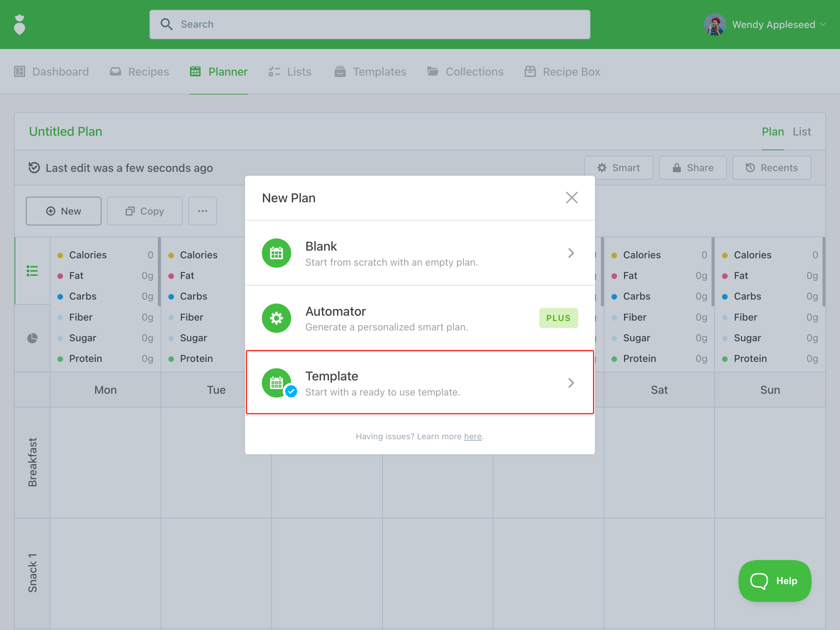
Task: Click the Automator gear icon
Action: coord(276,318)
